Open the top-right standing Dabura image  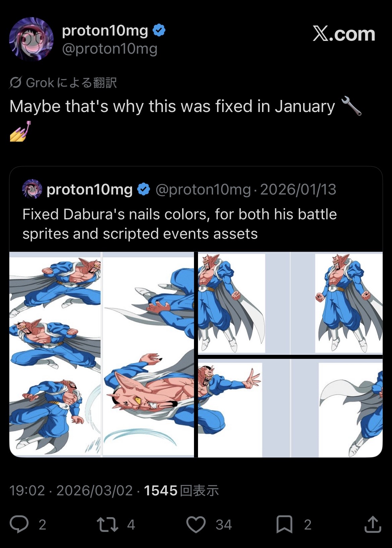click(290, 303)
